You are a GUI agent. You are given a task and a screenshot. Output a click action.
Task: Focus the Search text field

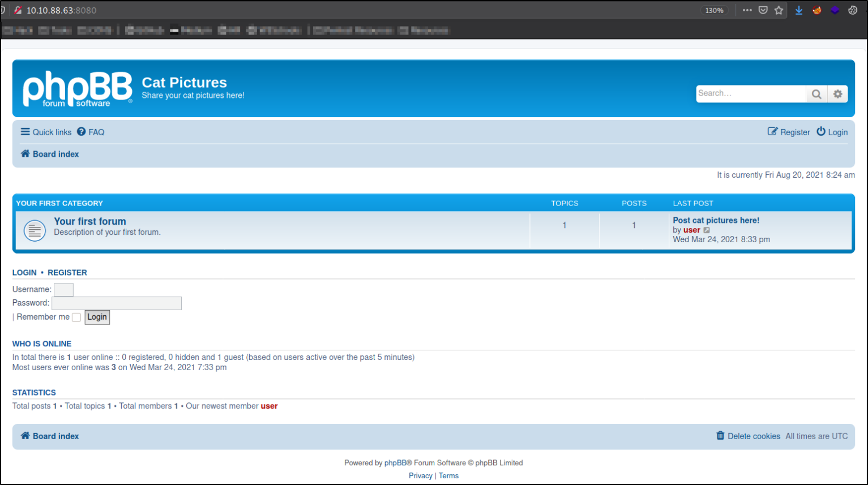point(751,94)
